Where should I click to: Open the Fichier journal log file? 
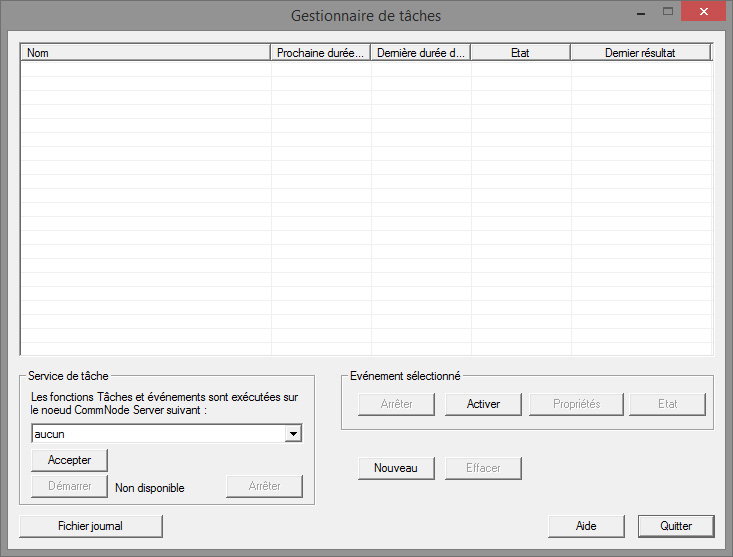click(x=91, y=526)
